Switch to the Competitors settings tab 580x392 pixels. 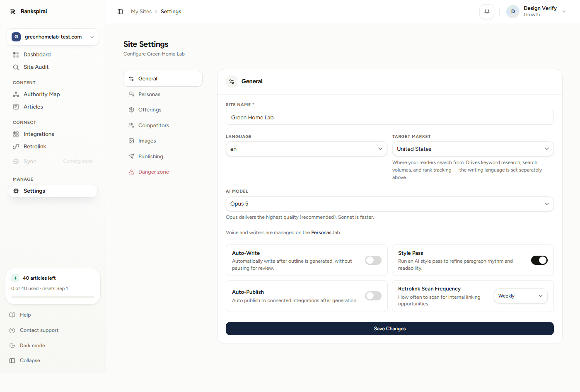[x=163, y=126]
